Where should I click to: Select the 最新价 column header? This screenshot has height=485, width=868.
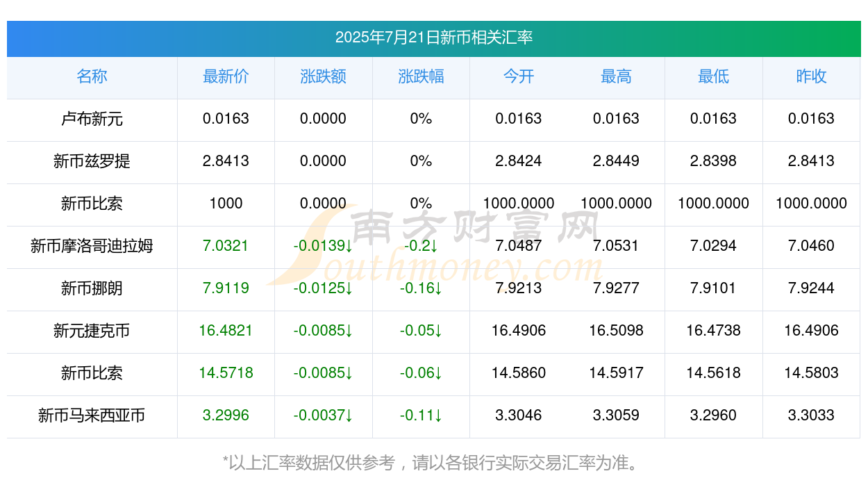(x=226, y=76)
